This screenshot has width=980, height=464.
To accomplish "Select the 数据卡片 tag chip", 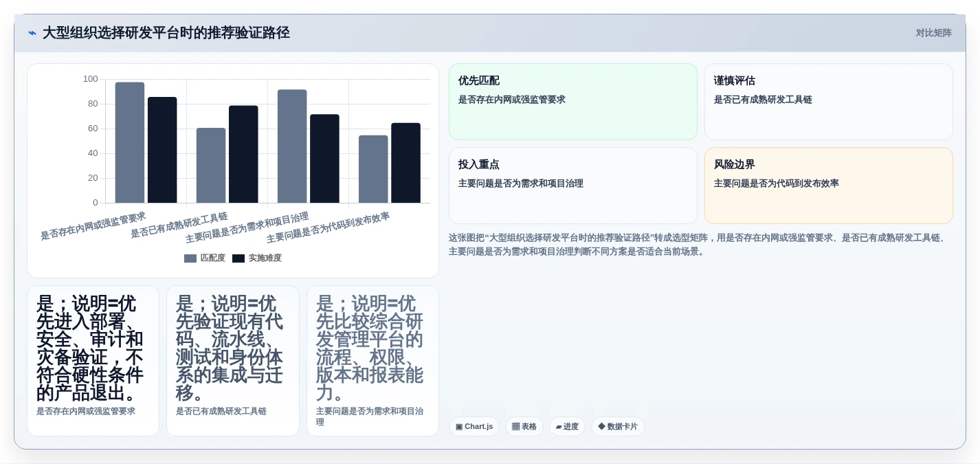I will [618, 426].
